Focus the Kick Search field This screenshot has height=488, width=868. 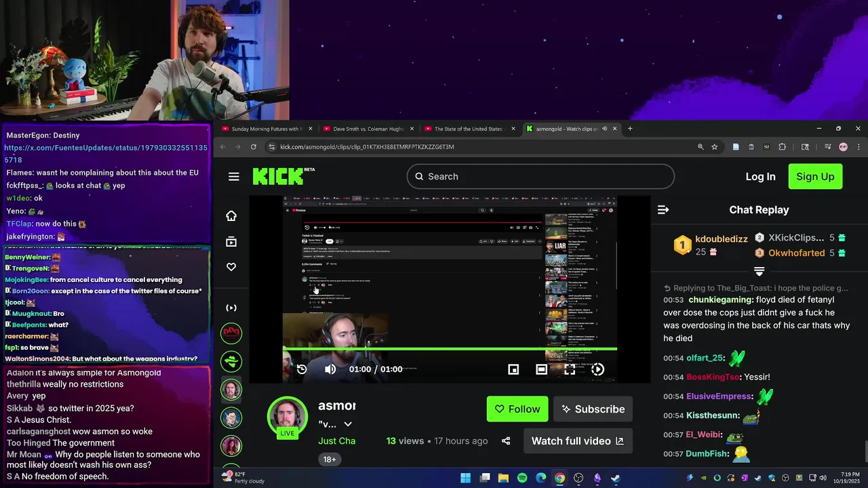(540, 176)
